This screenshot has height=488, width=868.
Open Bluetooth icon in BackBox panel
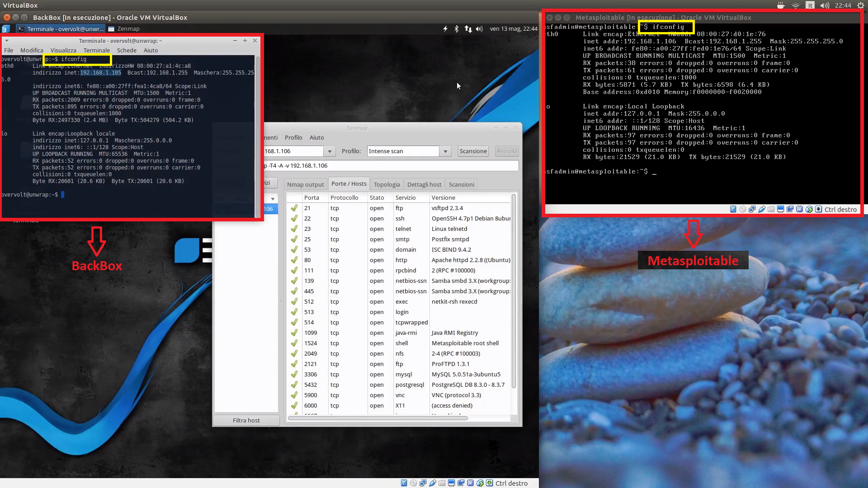click(457, 28)
